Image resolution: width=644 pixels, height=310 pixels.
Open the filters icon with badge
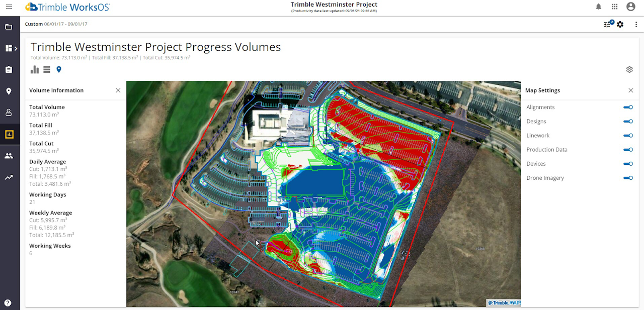click(608, 24)
